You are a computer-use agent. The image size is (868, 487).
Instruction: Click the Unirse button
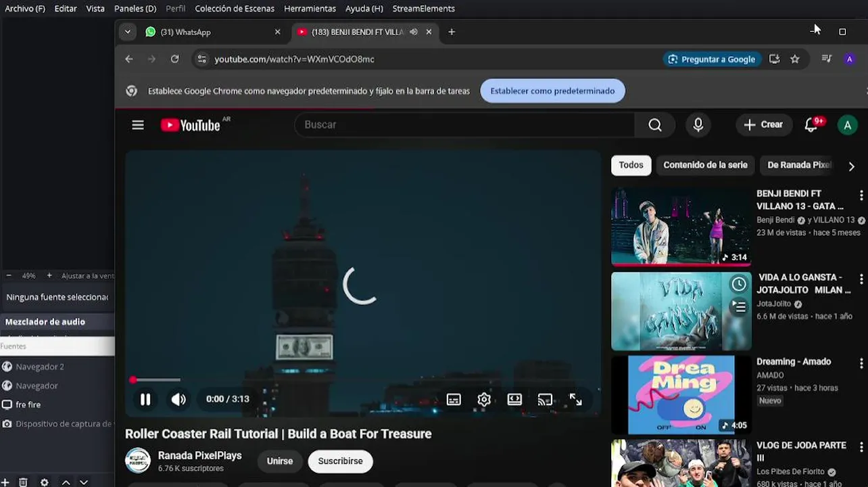tap(280, 461)
